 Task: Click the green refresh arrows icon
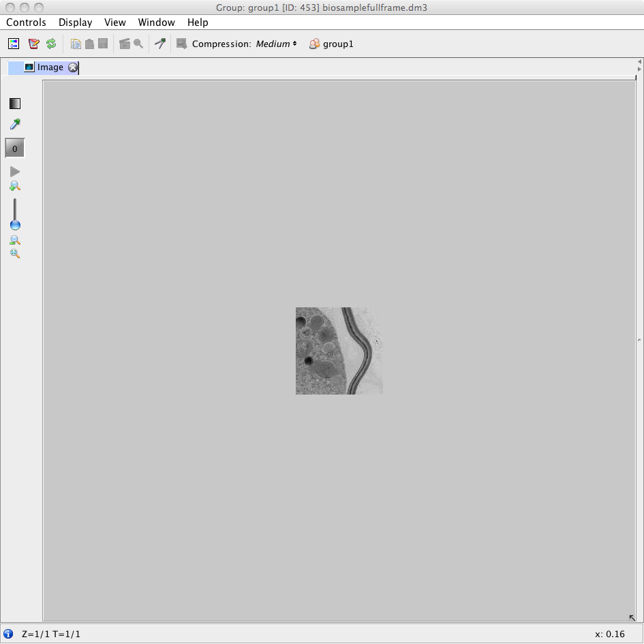coord(51,44)
